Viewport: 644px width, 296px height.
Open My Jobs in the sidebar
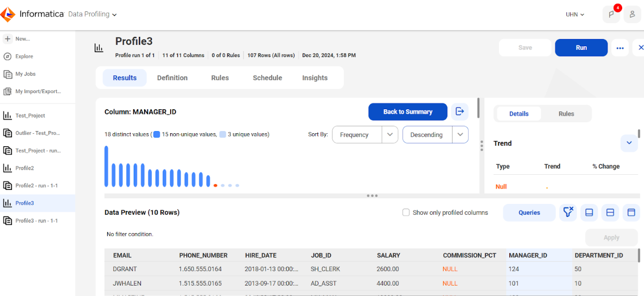[x=25, y=74]
